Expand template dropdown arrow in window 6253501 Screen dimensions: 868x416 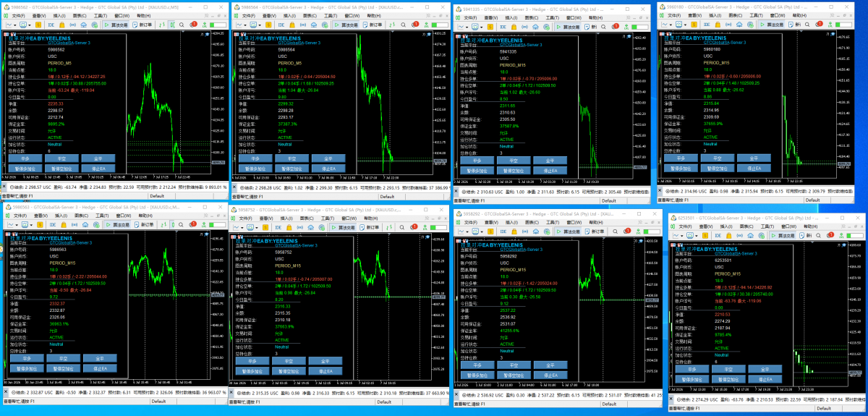click(697, 237)
